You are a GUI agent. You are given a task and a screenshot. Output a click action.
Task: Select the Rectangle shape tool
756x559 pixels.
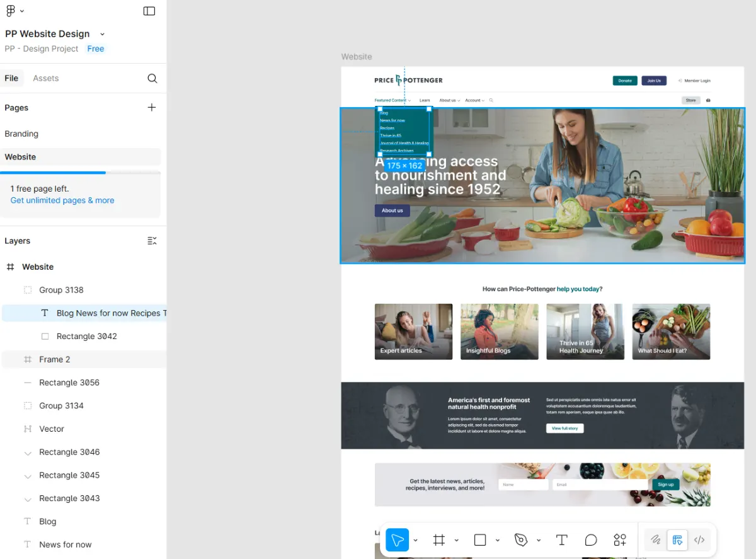point(480,540)
